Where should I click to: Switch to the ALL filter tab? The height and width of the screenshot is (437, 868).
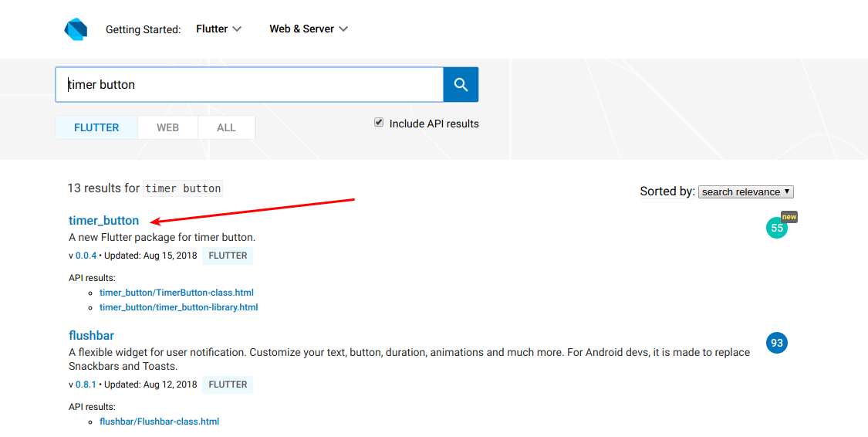(226, 127)
